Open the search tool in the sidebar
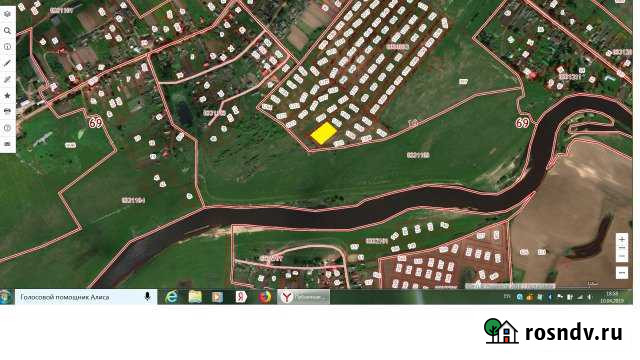Image resolution: width=640 pixels, height=360 pixels. coord(7,31)
